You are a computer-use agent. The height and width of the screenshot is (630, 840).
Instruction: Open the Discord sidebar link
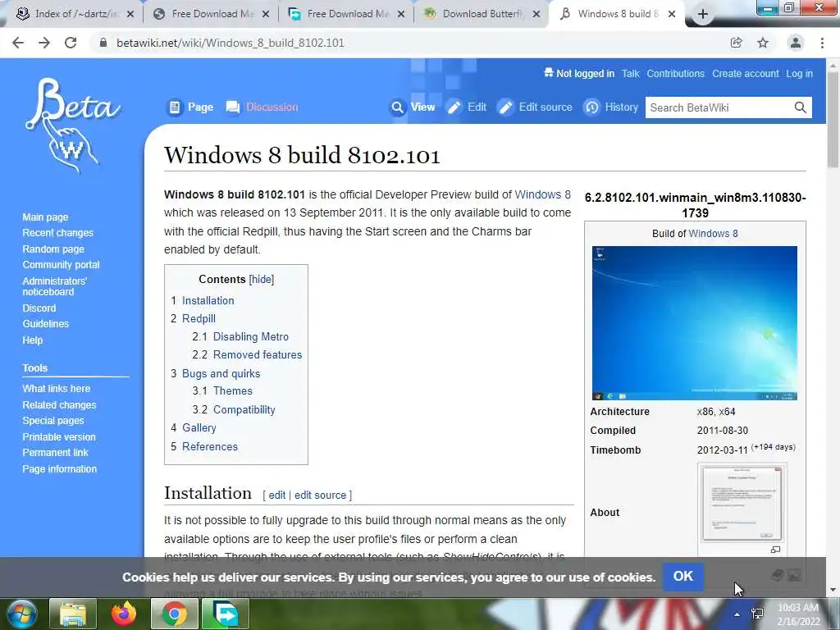[39, 308]
